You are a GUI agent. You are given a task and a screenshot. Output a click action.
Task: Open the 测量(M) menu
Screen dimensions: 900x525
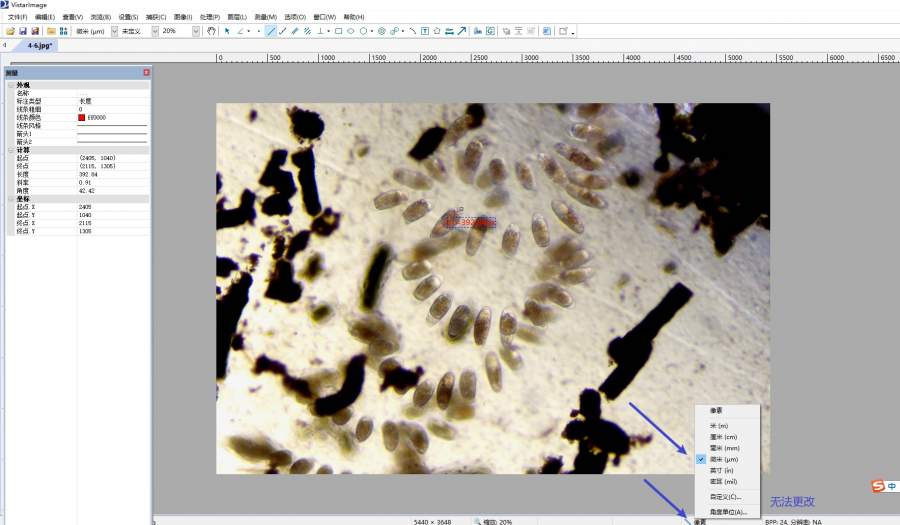point(266,17)
